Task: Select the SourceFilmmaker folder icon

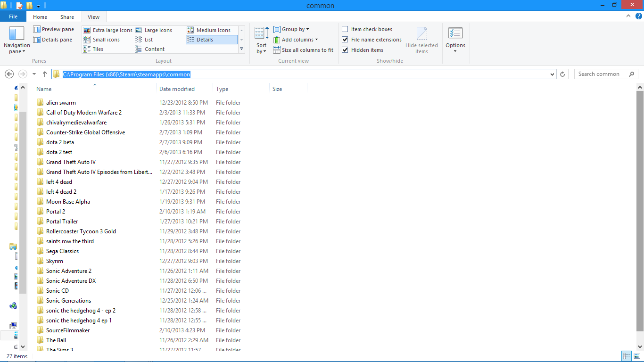Action: [x=40, y=330]
